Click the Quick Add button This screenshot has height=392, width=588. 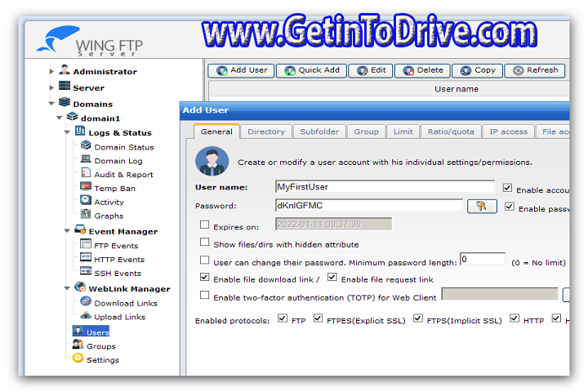coord(311,70)
